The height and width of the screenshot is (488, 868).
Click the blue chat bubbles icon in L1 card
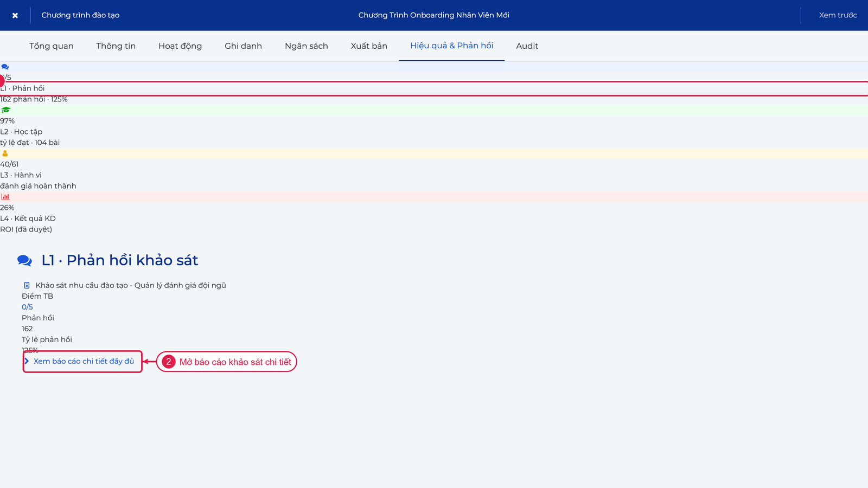point(5,67)
